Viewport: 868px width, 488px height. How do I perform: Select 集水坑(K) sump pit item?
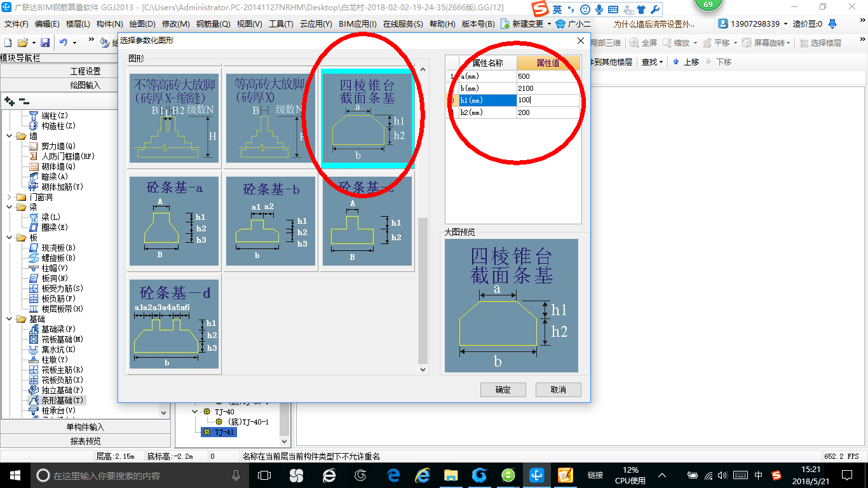(58, 349)
